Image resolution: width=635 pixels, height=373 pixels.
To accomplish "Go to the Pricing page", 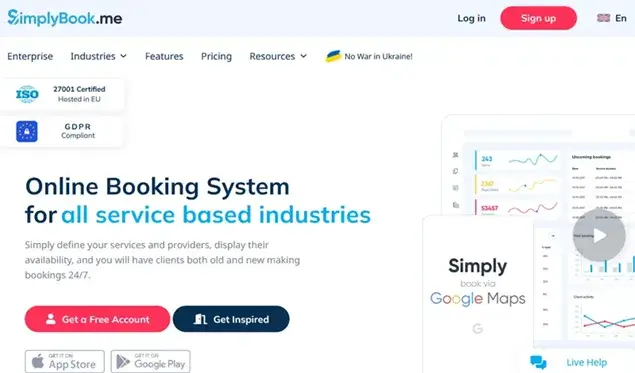I will click(216, 56).
